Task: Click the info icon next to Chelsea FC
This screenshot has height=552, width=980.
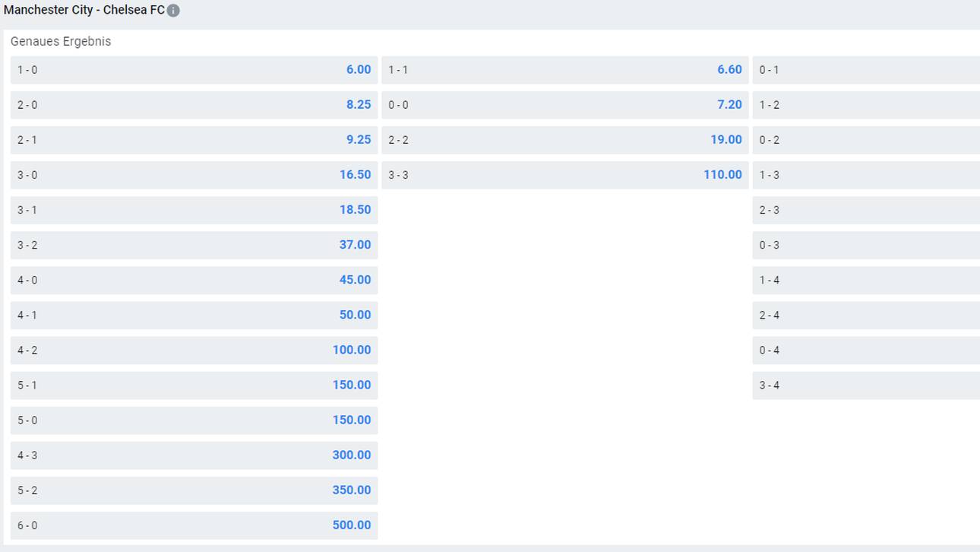Action: tap(173, 11)
